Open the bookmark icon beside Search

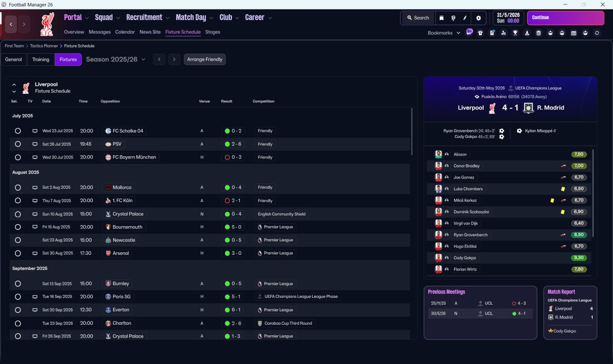point(441,18)
